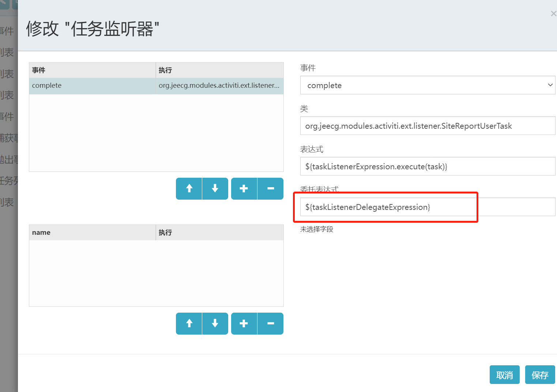Click the up arrow above the listener table
Screen dimensions: 557x392
click(189, 188)
